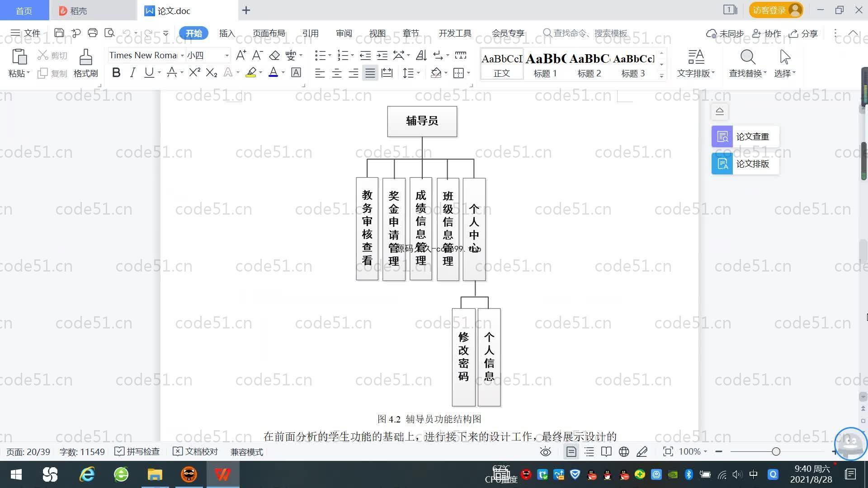This screenshot has width=868, height=488.
Task: Toggle bold formatting
Action: tap(116, 72)
